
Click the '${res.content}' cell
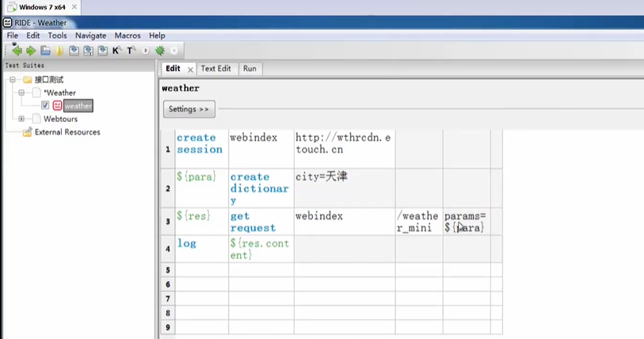pos(261,249)
